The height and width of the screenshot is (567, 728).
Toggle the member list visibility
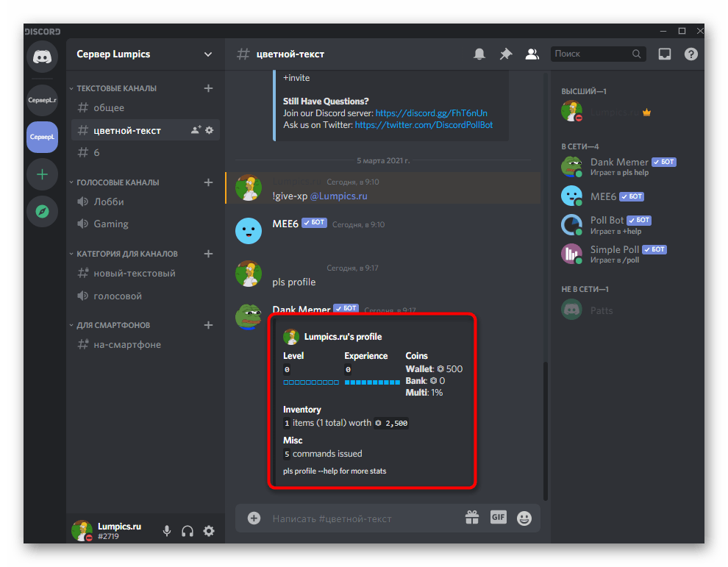[x=531, y=54]
